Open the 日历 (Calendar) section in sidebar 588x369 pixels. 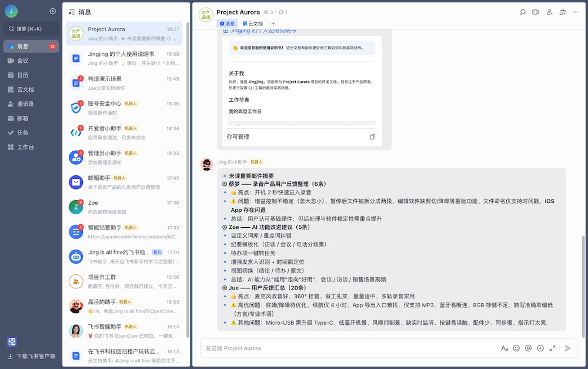point(24,77)
